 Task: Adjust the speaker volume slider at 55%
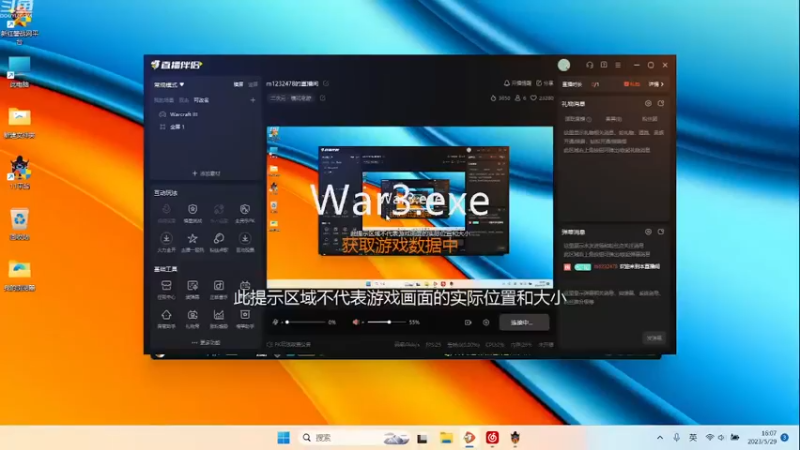click(x=387, y=322)
